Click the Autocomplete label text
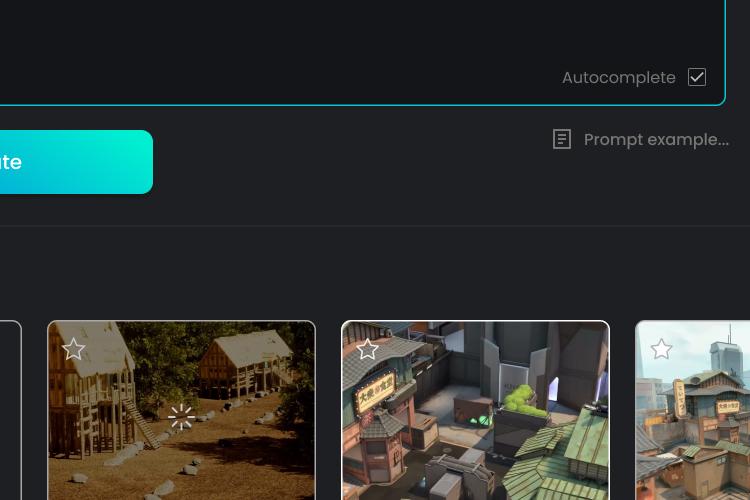750x500 pixels. tap(618, 78)
